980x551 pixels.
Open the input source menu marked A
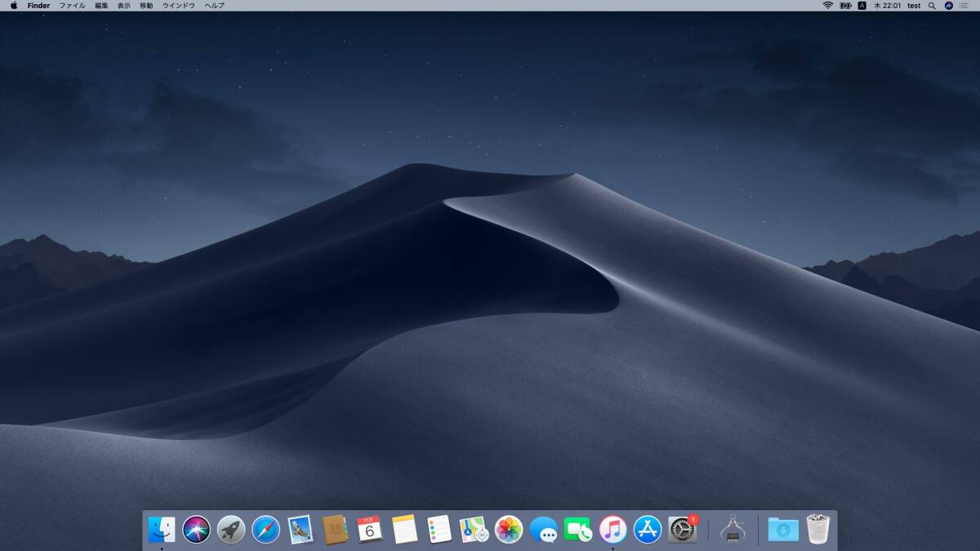862,6
